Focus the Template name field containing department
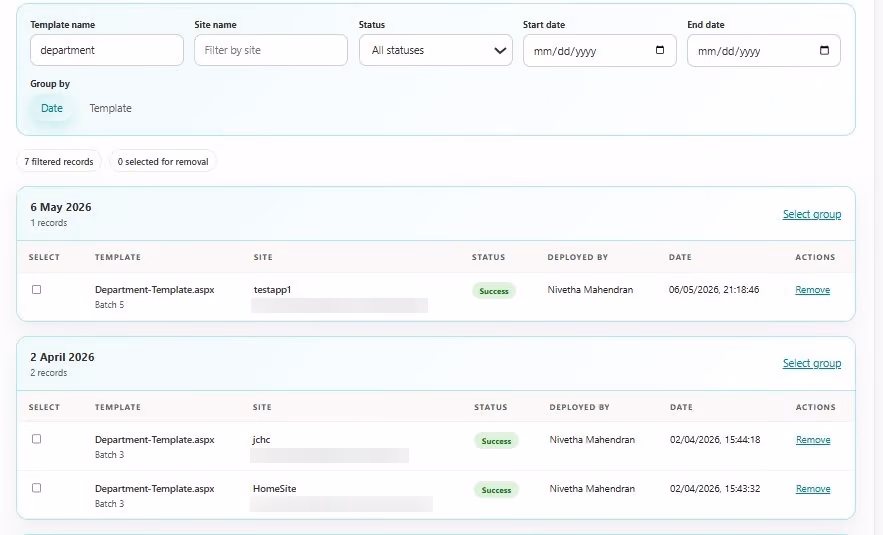 coord(107,50)
